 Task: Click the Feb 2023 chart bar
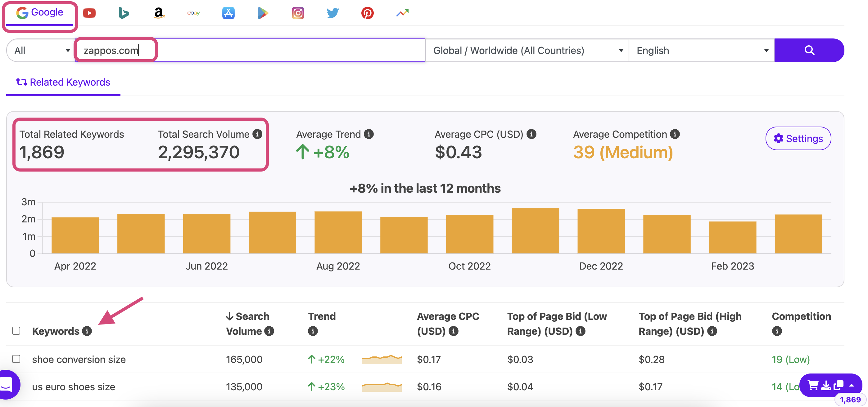coord(733,237)
